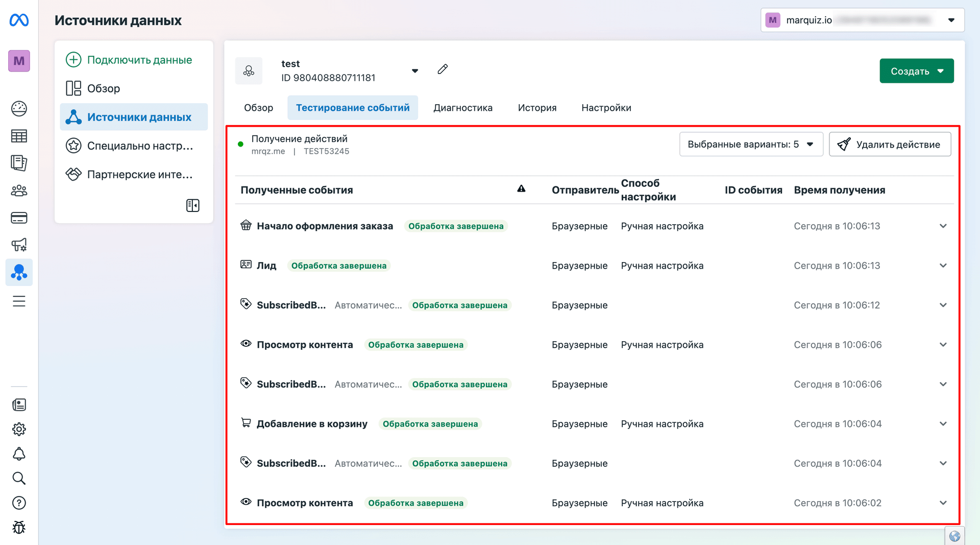Viewport: 980px width, 545px height.
Task: Open Обзор in the side menu
Action: [x=134, y=88]
